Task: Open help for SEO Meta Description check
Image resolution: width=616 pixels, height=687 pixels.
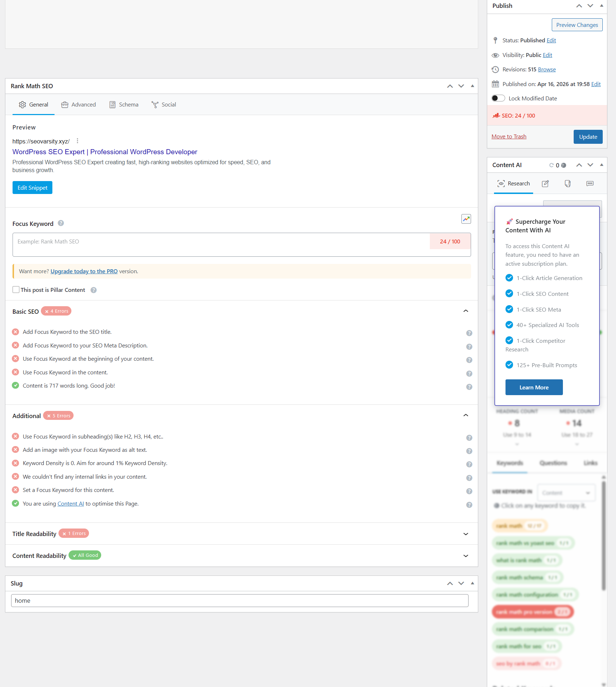Action: tap(469, 347)
